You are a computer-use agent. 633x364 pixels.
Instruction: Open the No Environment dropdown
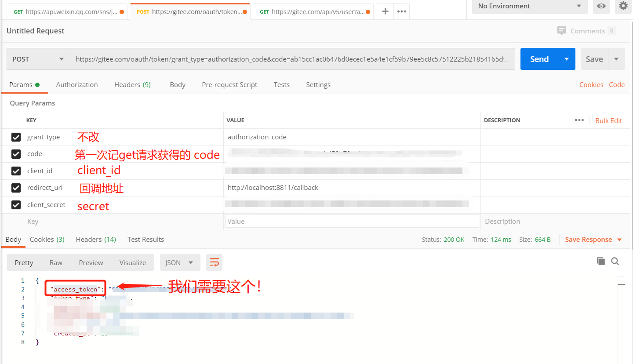529,7
